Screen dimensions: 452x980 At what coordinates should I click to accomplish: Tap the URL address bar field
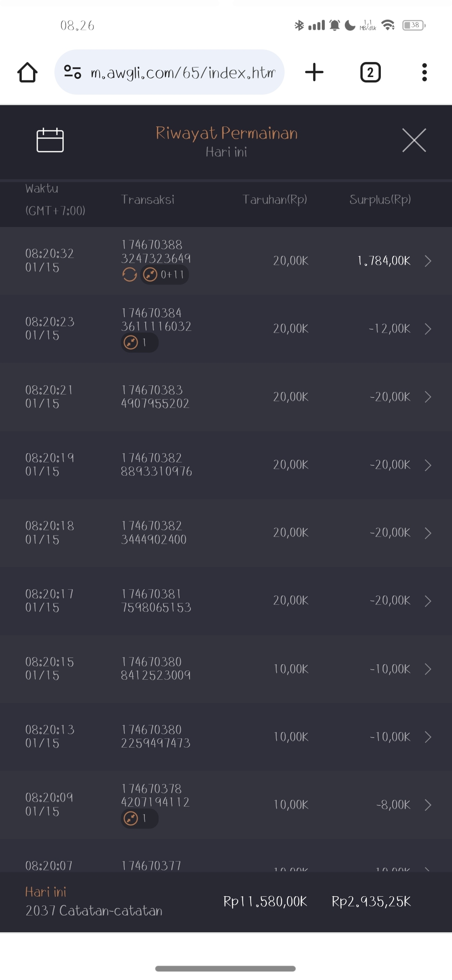pos(183,72)
